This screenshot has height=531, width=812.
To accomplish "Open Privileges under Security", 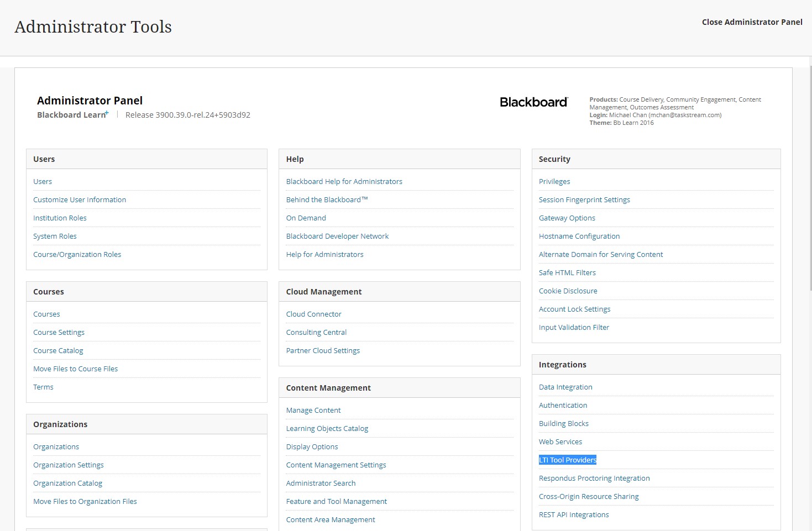I will pos(554,181).
